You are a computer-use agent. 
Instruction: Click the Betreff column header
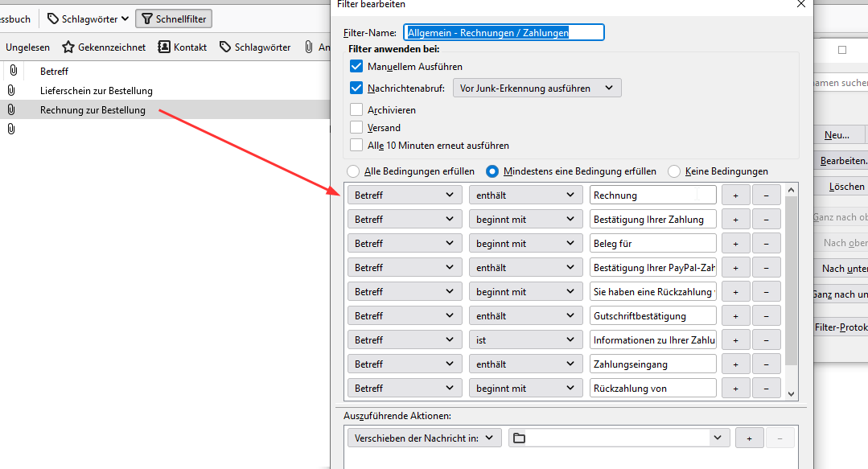point(54,72)
